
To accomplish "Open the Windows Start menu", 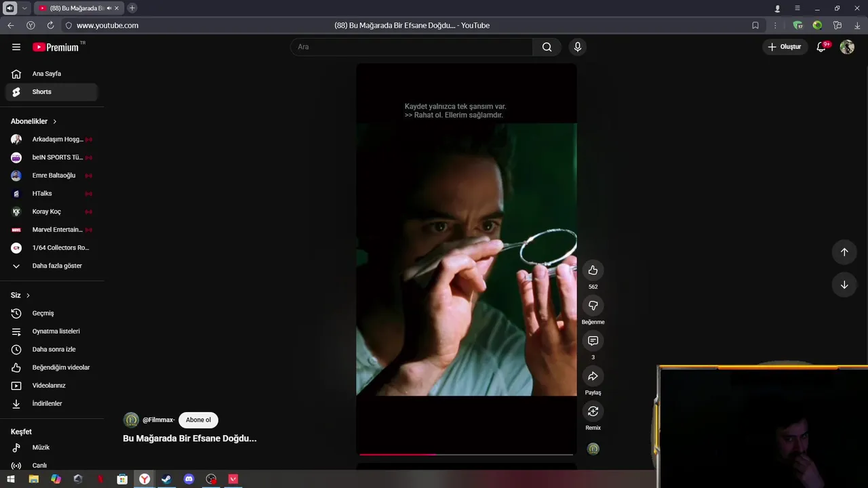I will click(x=11, y=479).
